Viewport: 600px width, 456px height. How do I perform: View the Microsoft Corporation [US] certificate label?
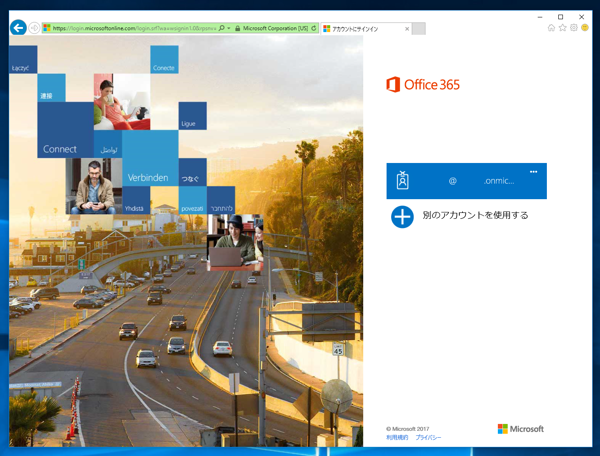tap(275, 28)
